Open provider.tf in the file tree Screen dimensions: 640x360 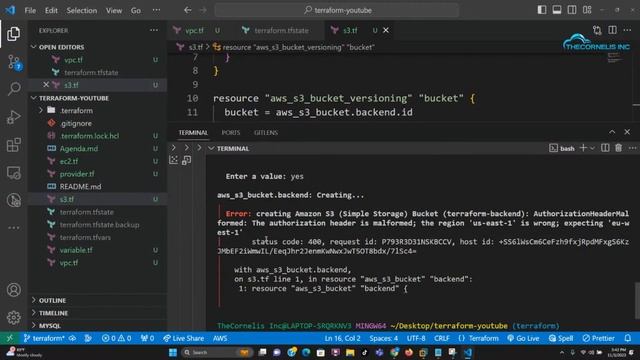(77, 174)
